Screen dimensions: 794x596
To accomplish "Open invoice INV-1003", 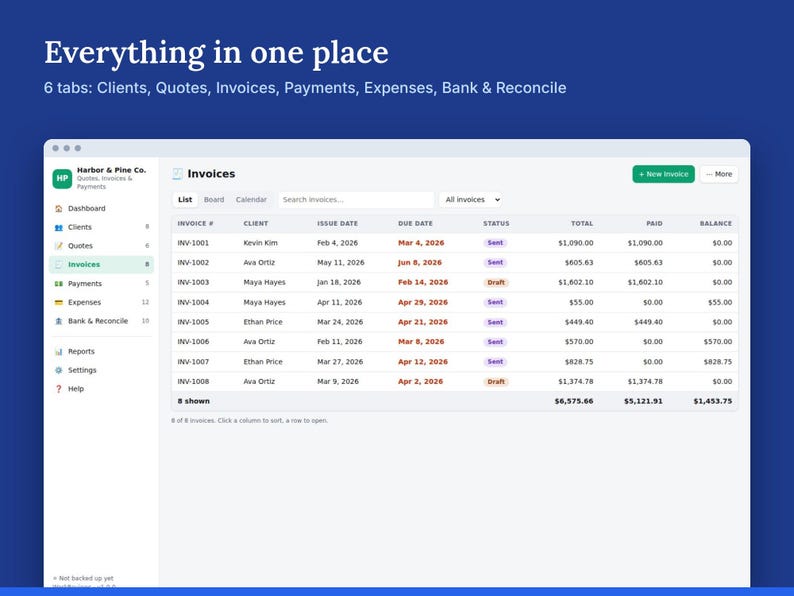I will 455,283.
